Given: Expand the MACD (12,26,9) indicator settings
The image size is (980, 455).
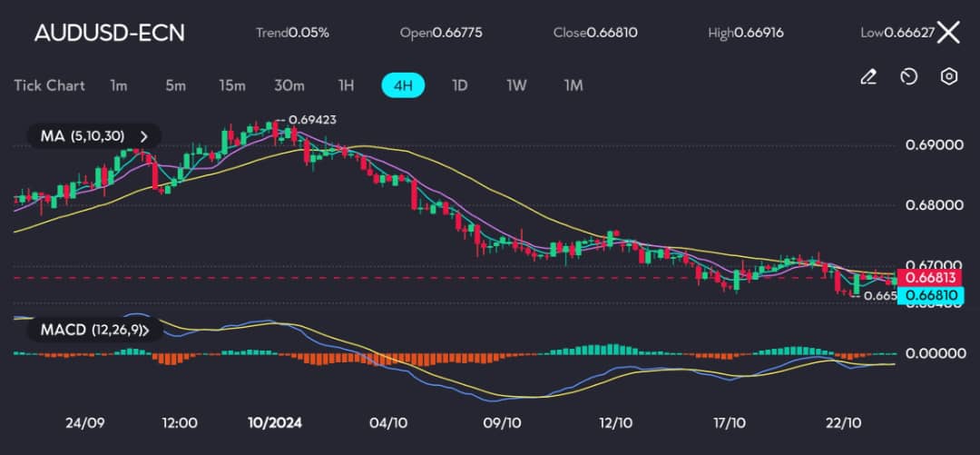Looking at the screenshot, I should coord(93,330).
